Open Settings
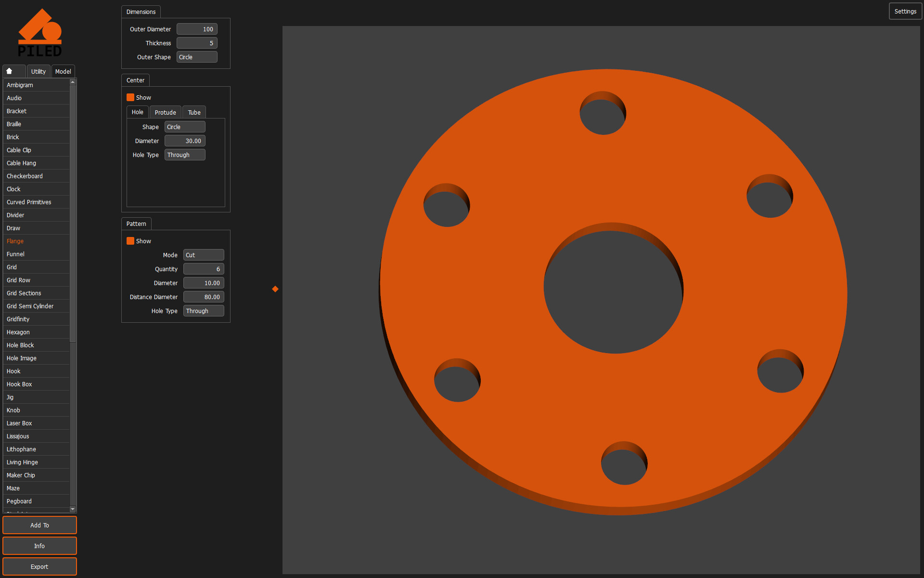 tap(905, 11)
